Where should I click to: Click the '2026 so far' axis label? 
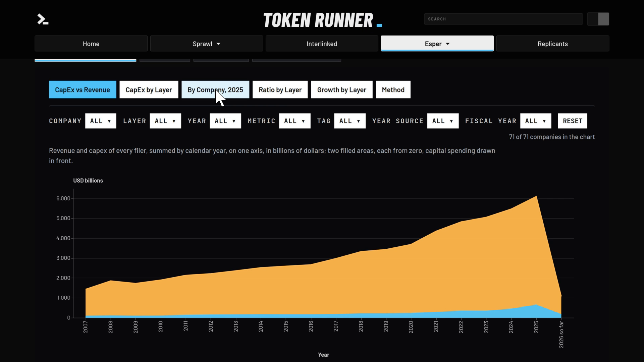[561, 334]
